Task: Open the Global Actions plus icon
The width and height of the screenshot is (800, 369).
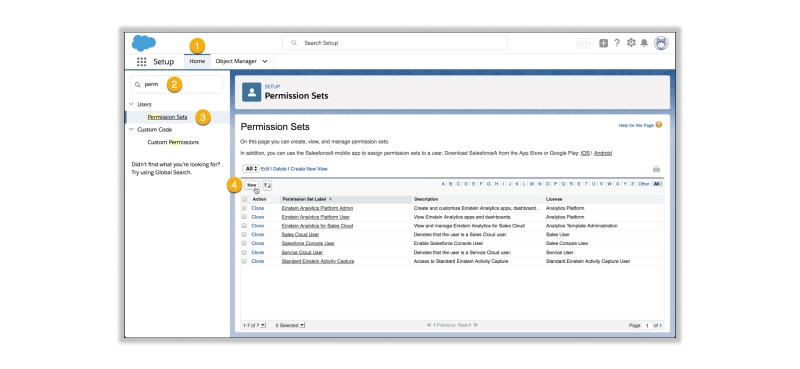Action: pyautogui.click(x=604, y=43)
